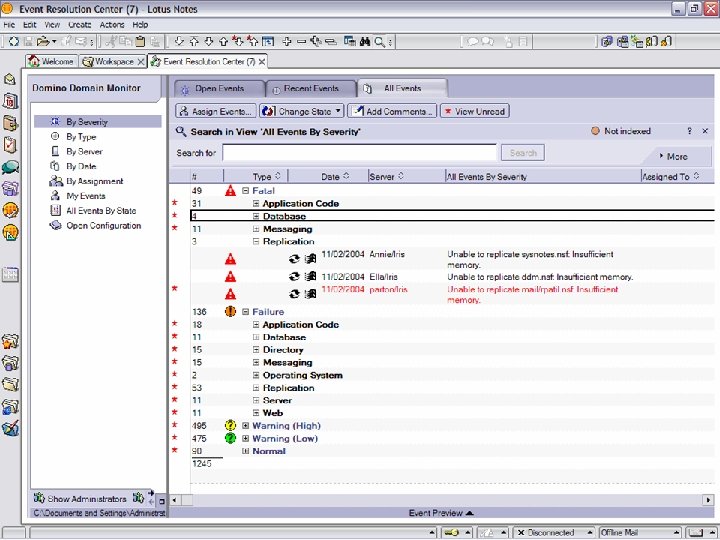This screenshot has width=720, height=540.
Task: Expand the Event Preview pane
Action: click(x=441, y=513)
